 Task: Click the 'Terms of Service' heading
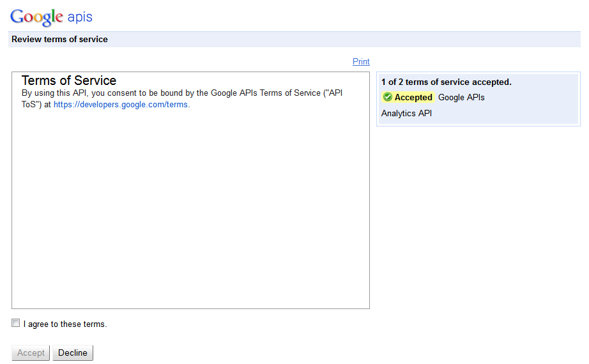[x=69, y=80]
